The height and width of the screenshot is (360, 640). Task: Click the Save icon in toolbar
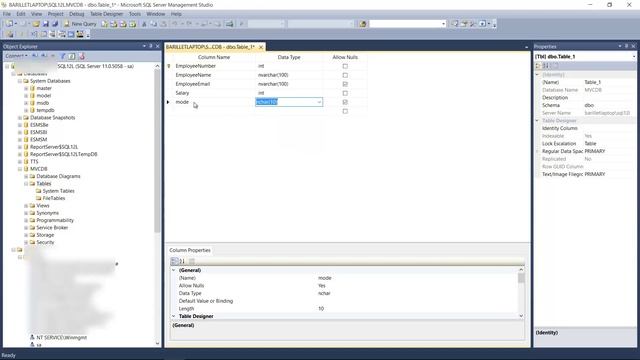tap(46, 24)
